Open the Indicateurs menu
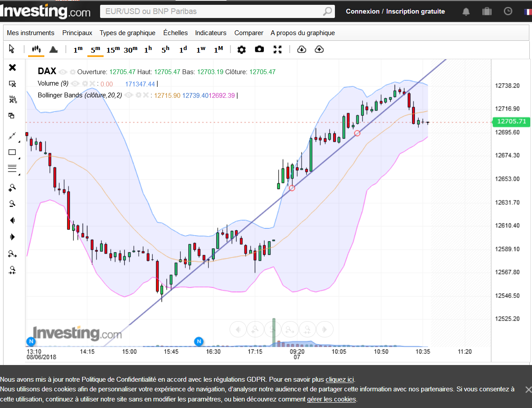Screen dimensions: 532x408 click(211, 33)
